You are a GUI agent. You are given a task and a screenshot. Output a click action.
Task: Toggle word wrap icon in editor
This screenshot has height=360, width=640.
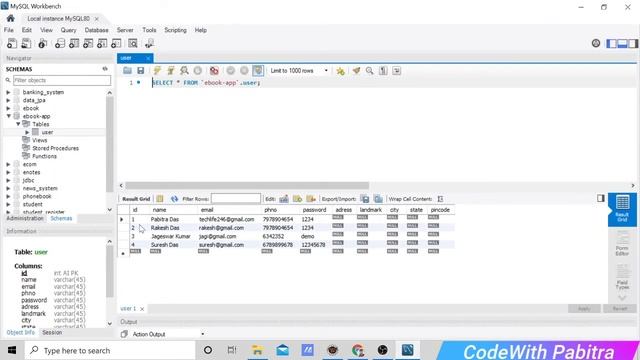point(396,71)
